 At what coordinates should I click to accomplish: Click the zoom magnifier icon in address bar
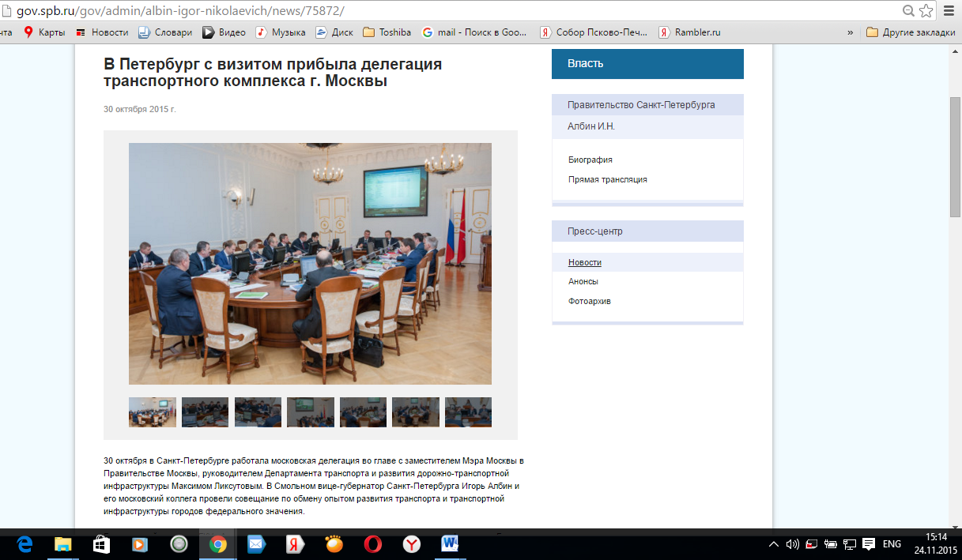pos(909,11)
